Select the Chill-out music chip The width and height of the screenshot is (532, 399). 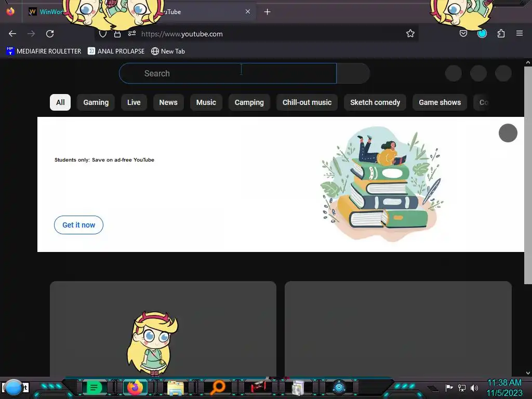(307, 102)
